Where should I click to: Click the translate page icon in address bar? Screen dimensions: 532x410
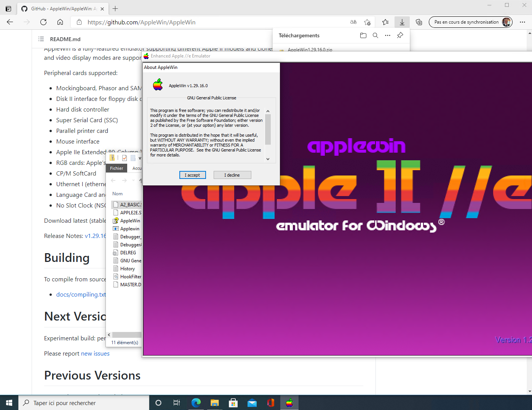[x=353, y=22]
